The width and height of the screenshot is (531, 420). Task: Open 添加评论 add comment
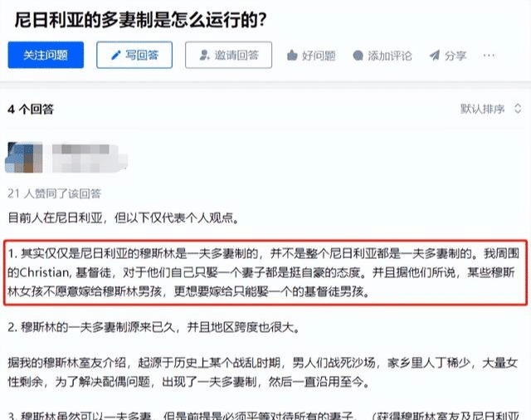pos(382,56)
